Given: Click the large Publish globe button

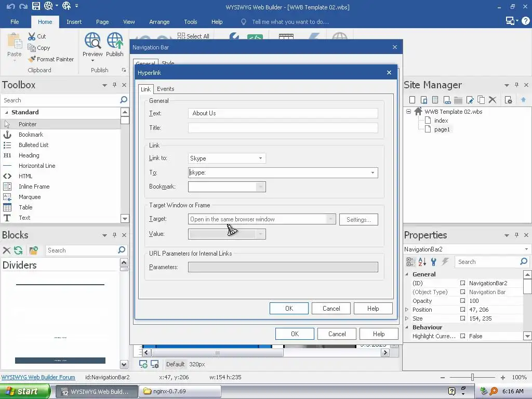Looking at the screenshot, I should pyautogui.click(x=115, y=41).
